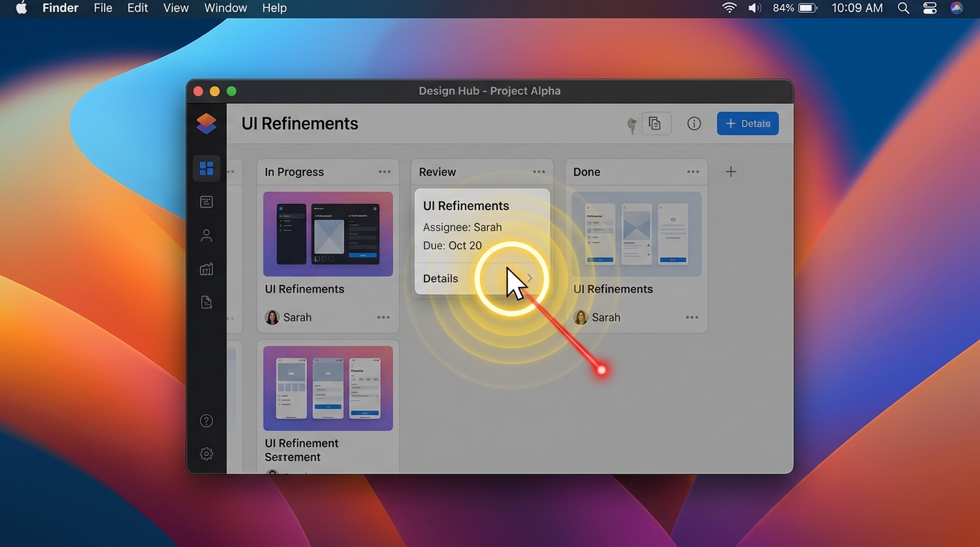This screenshot has height=547, width=980.
Task: Click the "In Progress" column header
Action: [294, 172]
